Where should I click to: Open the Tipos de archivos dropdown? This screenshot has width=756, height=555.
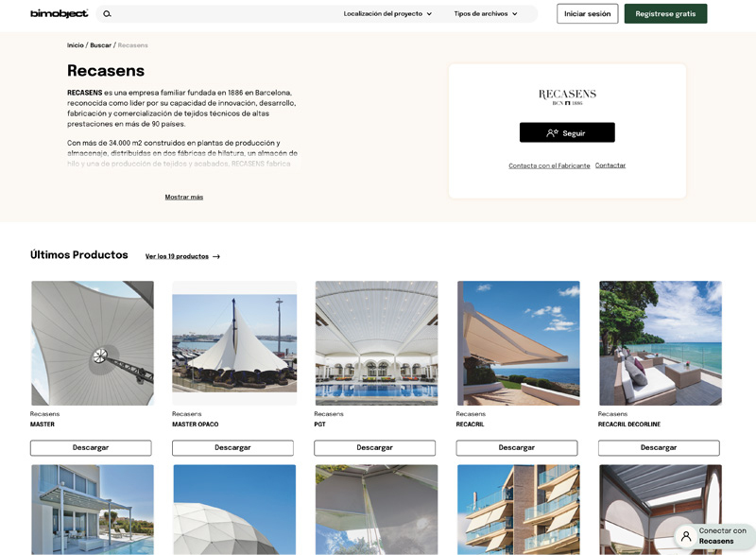pos(486,14)
